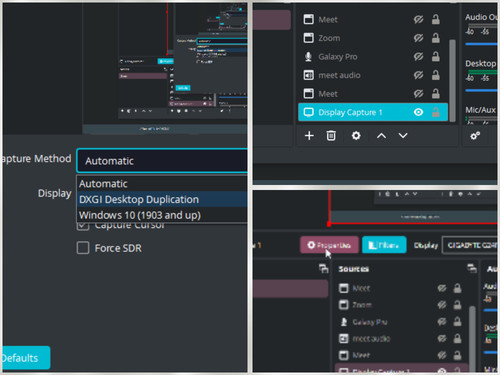Click the lock icon on meet audio in the upper list

pos(436,75)
